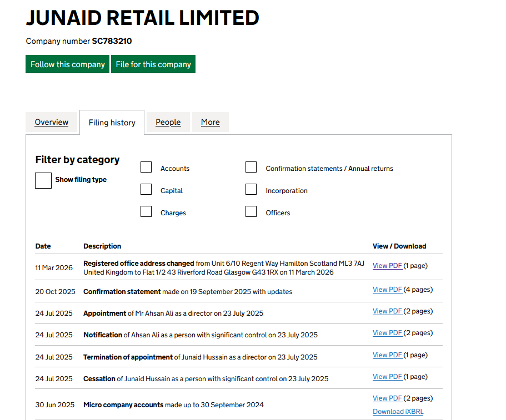Select the Filing history tab
The height and width of the screenshot is (420, 506).
(x=112, y=123)
